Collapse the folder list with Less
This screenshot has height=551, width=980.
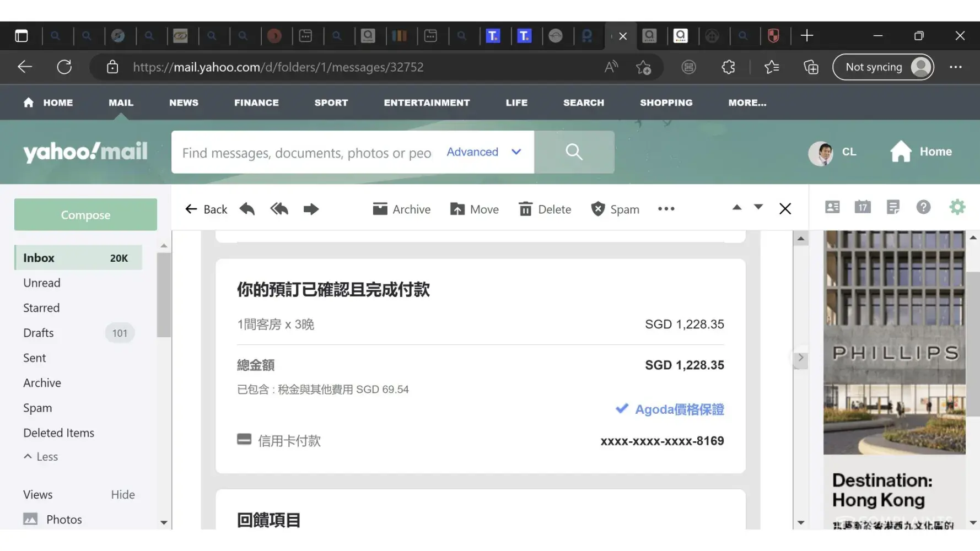coord(41,456)
